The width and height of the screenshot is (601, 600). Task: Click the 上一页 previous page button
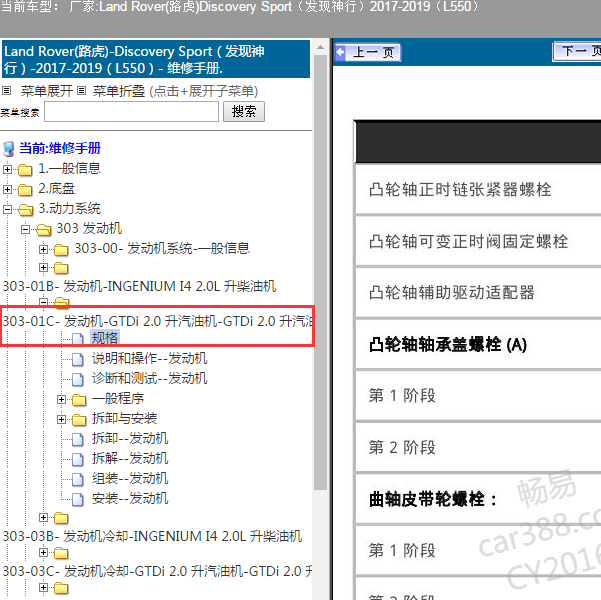click(368, 52)
